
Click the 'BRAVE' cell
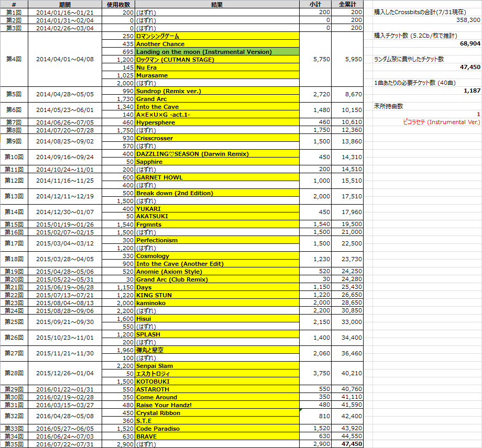point(217,436)
